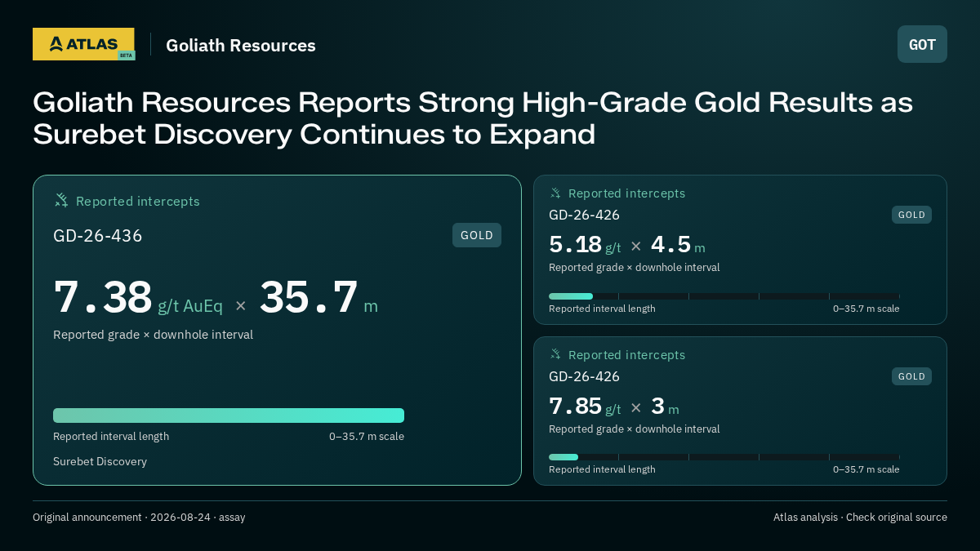Click the GOLD tag beside 5.18 g/t card
This screenshot has height=551, width=980.
[x=911, y=215]
